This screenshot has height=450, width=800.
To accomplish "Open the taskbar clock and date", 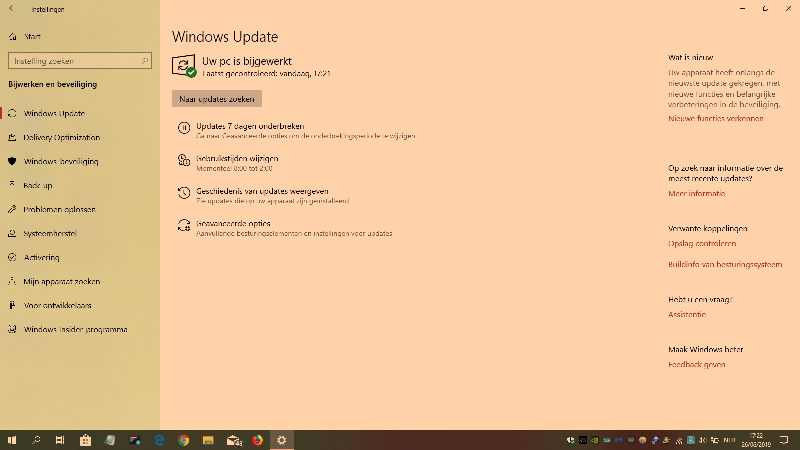I will click(756, 440).
